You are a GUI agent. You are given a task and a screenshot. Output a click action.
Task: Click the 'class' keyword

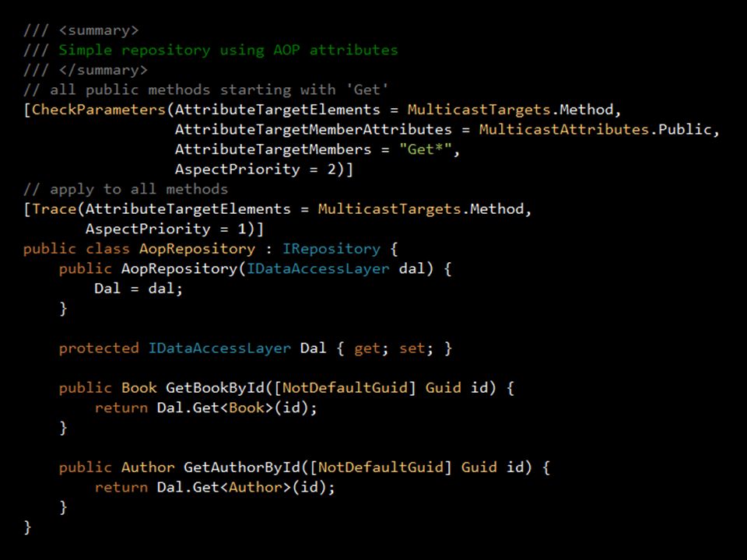(107, 249)
